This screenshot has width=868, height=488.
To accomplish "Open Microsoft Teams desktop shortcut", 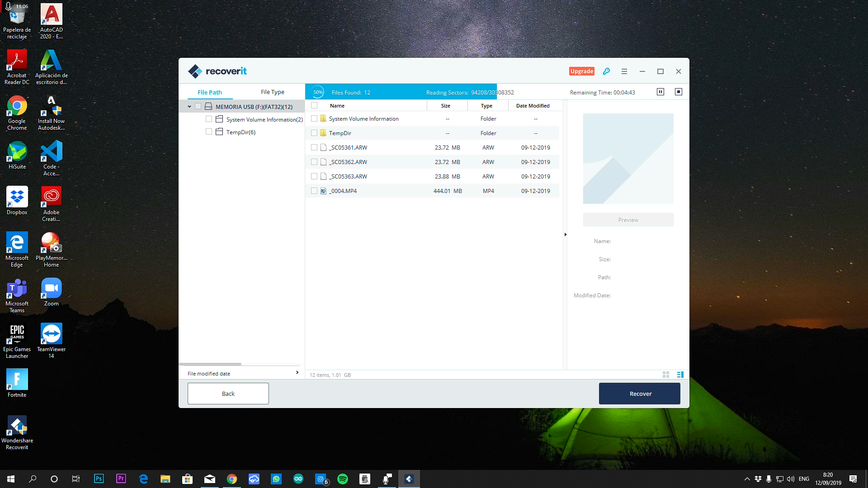I will (x=17, y=296).
